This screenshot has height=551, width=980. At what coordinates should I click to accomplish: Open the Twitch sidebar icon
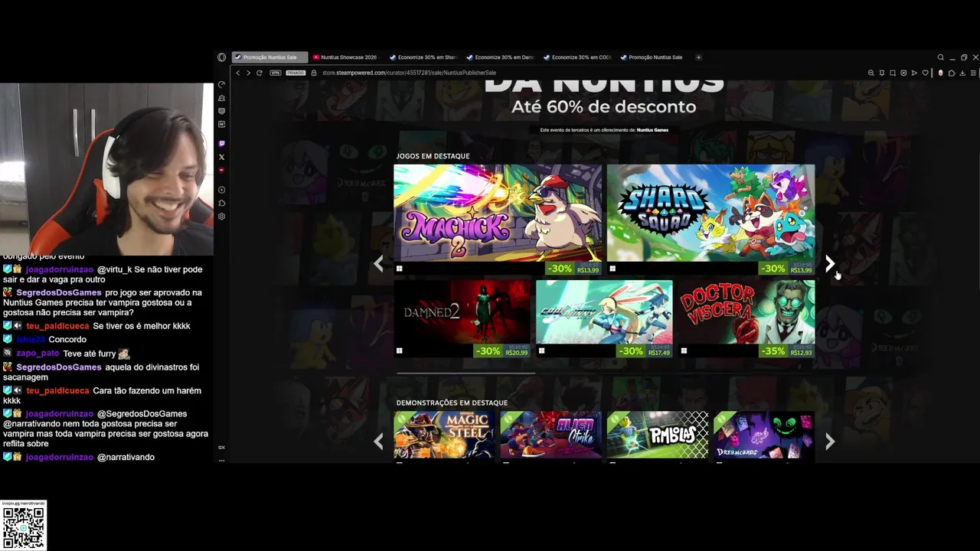click(222, 144)
